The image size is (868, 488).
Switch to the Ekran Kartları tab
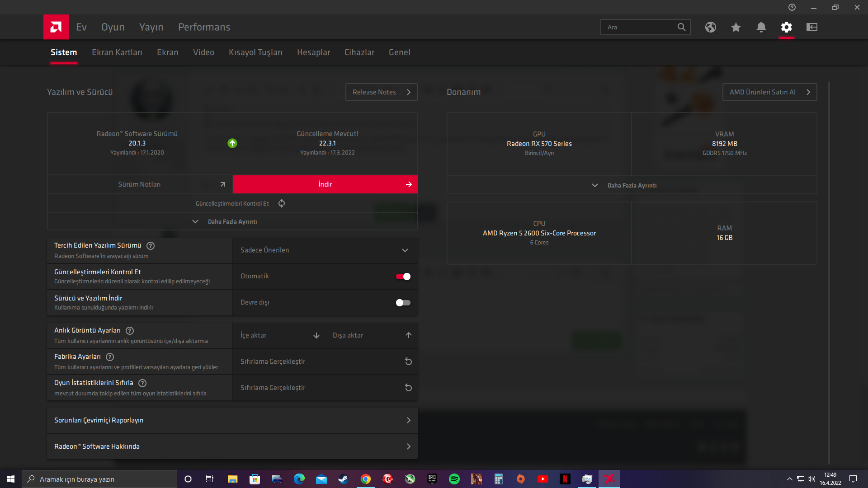tap(117, 52)
